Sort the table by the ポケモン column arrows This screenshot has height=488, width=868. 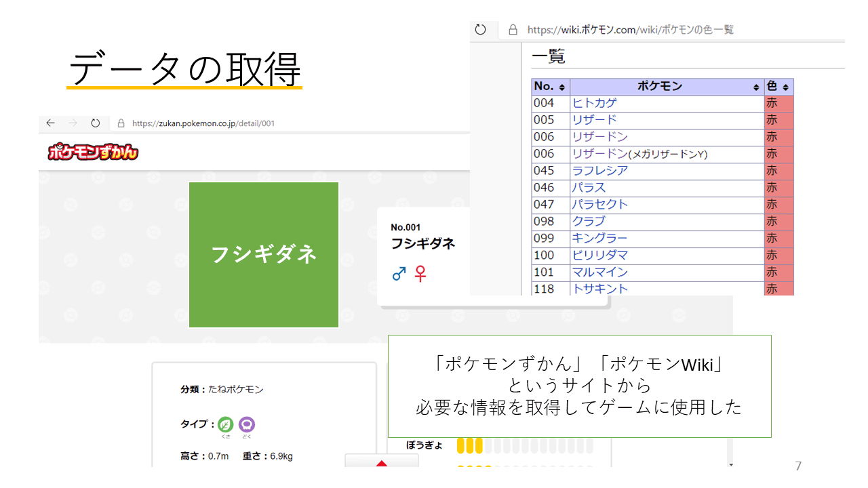[756, 87]
